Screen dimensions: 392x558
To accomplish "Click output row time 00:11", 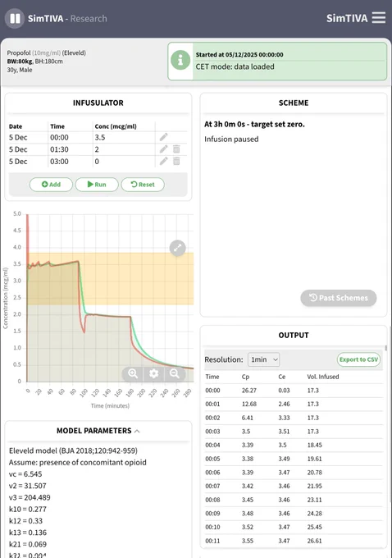I will click(x=212, y=541).
